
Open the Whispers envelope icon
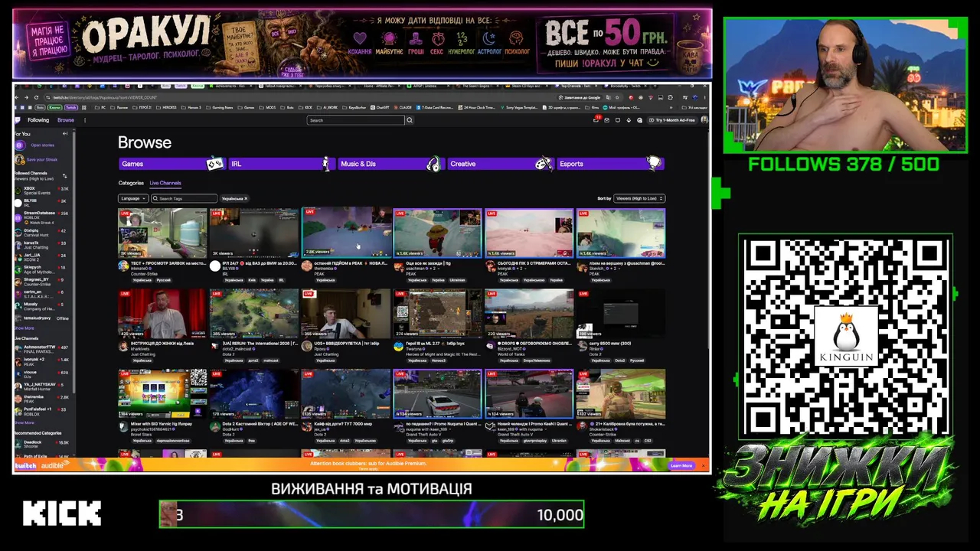tap(607, 120)
